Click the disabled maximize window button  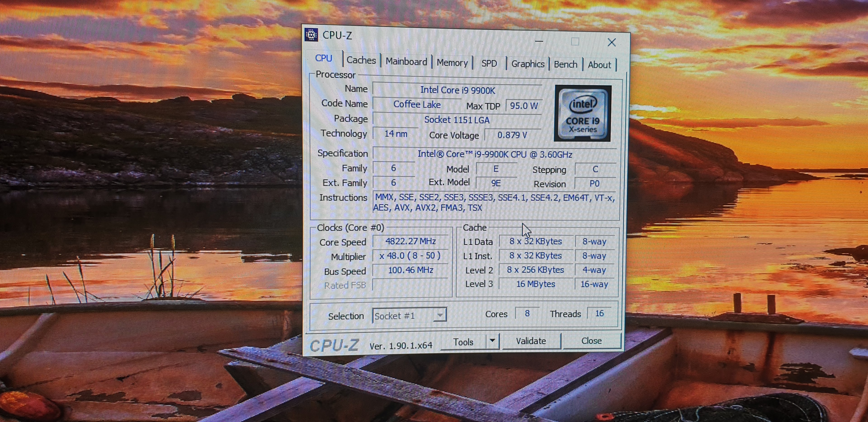coord(575,42)
